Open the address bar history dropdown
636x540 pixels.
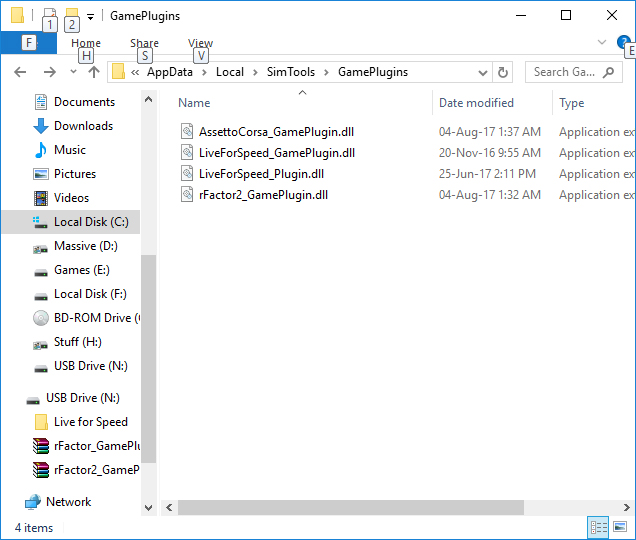482,73
